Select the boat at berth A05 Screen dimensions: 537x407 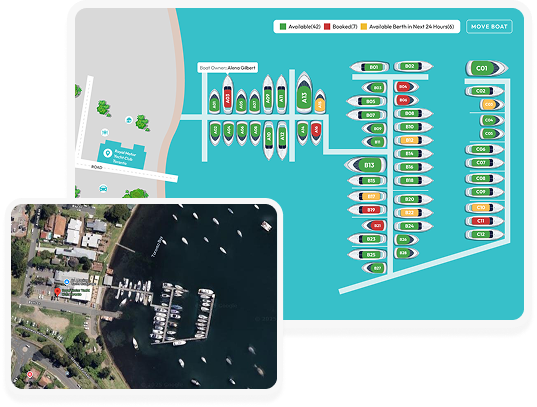241,102
